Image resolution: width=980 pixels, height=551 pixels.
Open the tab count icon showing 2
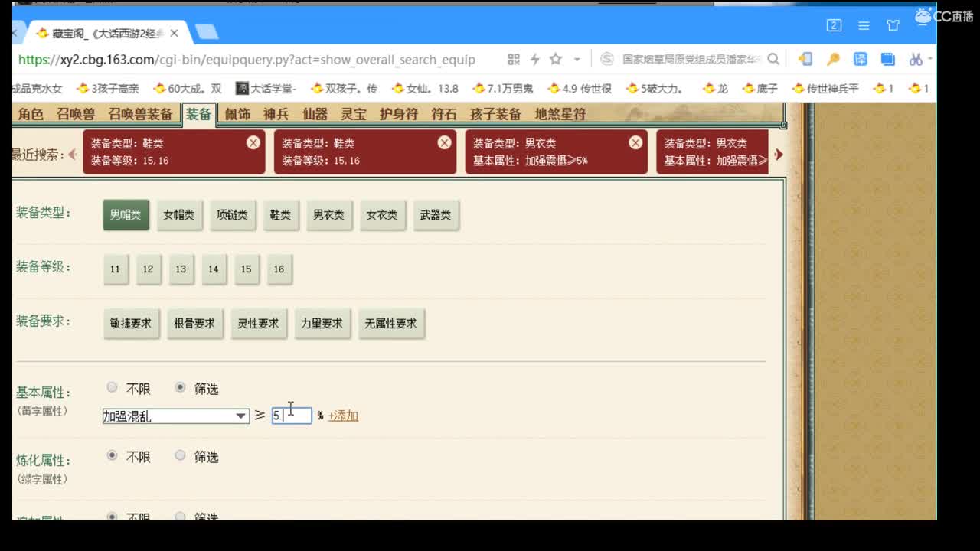pyautogui.click(x=834, y=25)
